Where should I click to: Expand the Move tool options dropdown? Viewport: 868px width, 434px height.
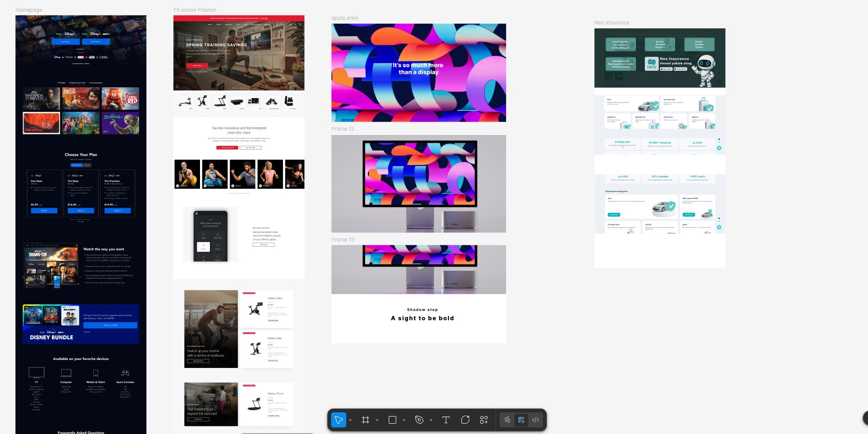point(351,420)
